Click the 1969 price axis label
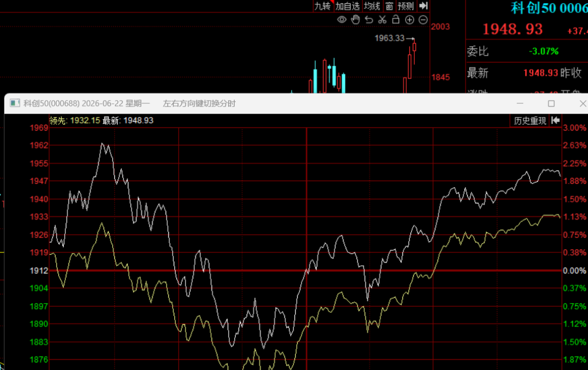This screenshot has height=370, width=588. 39,128
